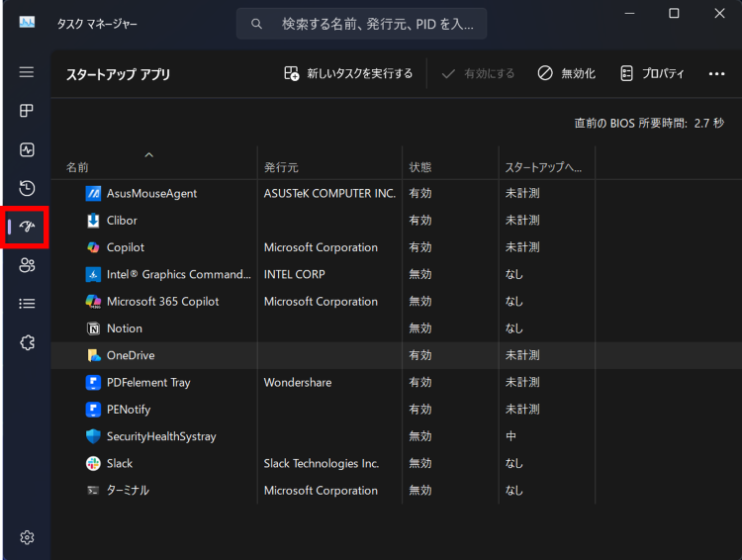Click the search magnifier icon
Image resolution: width=742 pixels, height=560 pixels.
pyautogui.click(x=256, y=24)
